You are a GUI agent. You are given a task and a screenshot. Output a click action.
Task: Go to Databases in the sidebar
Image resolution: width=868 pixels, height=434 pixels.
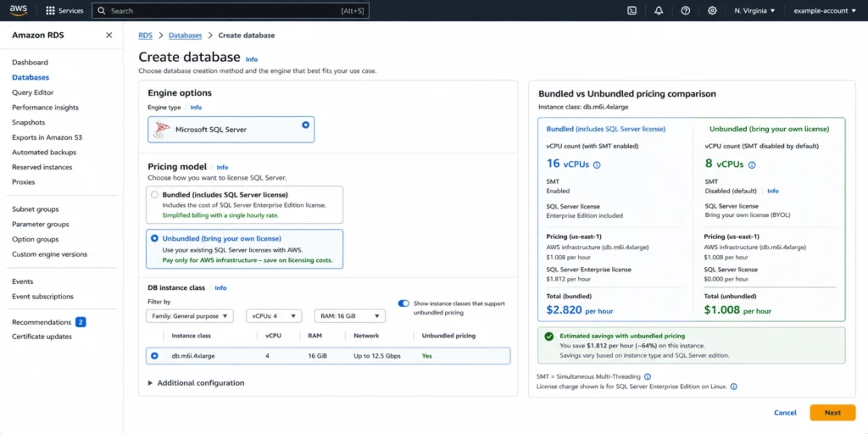[x=31, y=77]
